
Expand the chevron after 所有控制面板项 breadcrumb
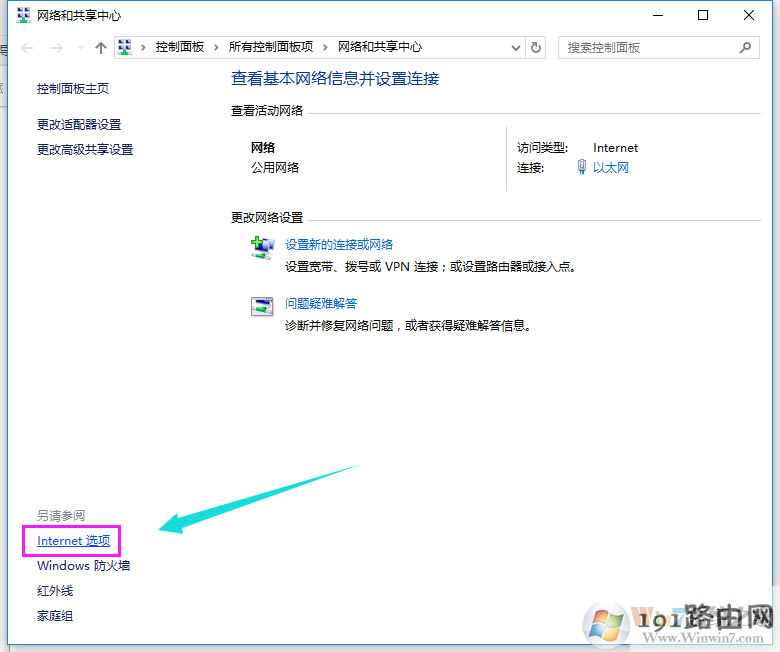pos(327,48)
